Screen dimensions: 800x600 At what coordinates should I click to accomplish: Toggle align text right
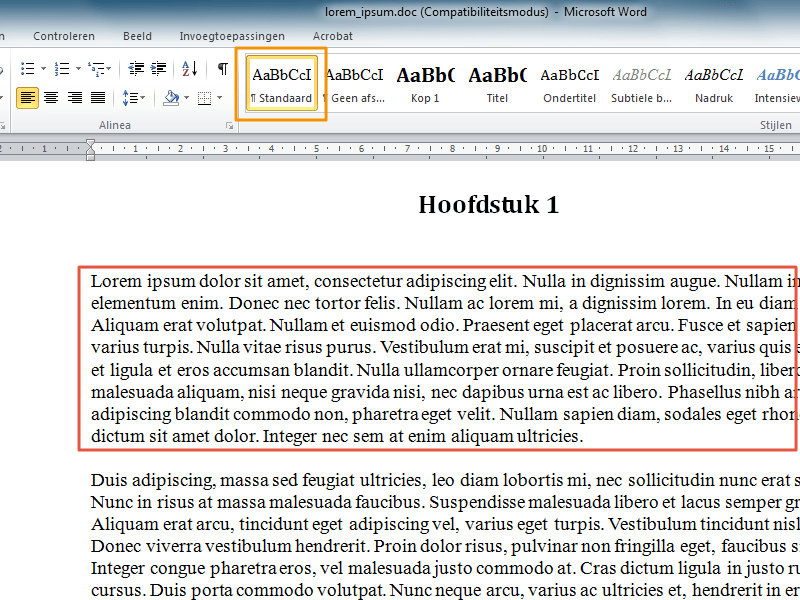click(x=74, y=97)
